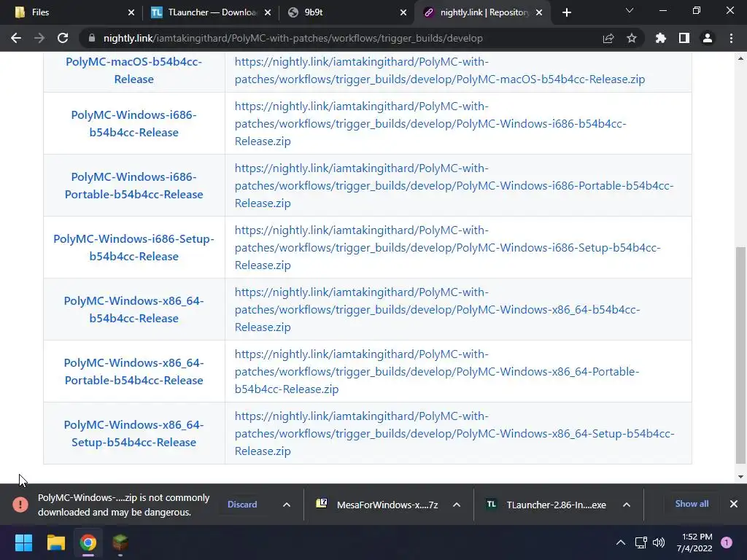Open the Extensions puzzle icon

click(x=661, y=38)
